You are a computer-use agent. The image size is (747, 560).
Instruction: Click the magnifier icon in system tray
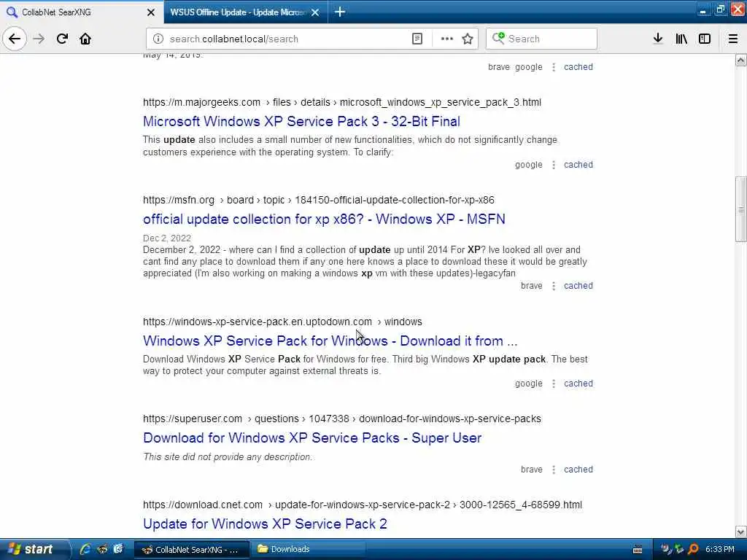point(694,549)
